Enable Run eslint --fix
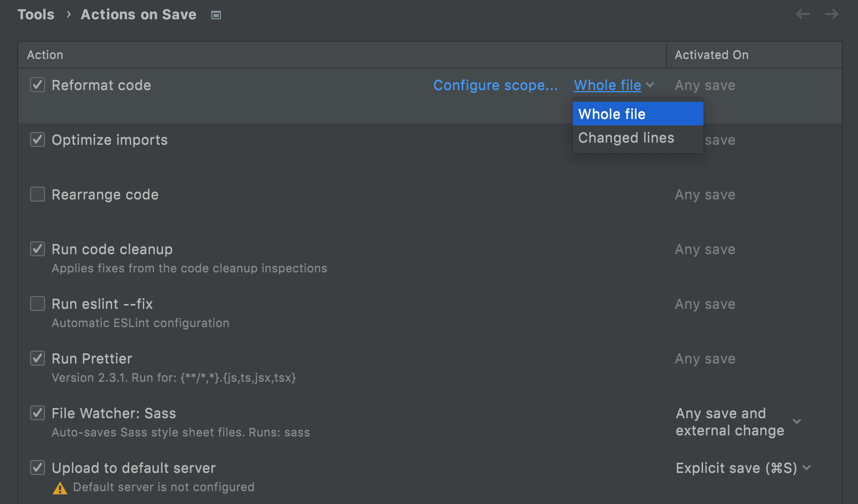Viewport: 858px width, 504px height. (37, 303)
